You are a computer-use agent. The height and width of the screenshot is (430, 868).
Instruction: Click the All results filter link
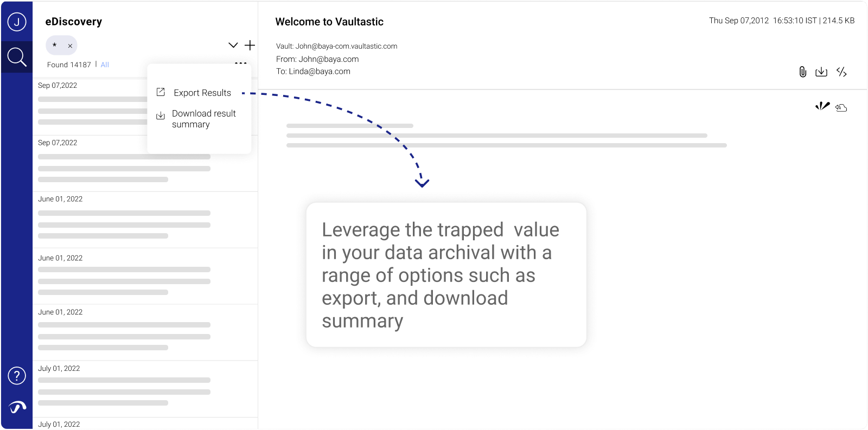(105, 65)
